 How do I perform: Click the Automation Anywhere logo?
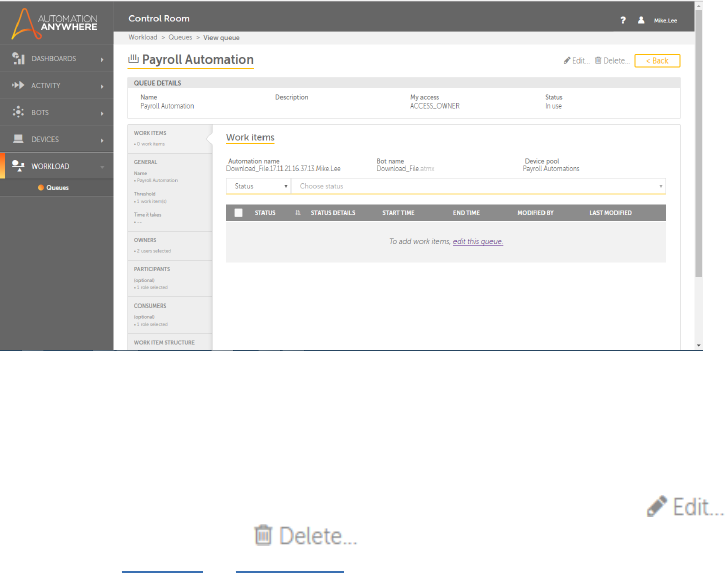(x=55, y=23)
